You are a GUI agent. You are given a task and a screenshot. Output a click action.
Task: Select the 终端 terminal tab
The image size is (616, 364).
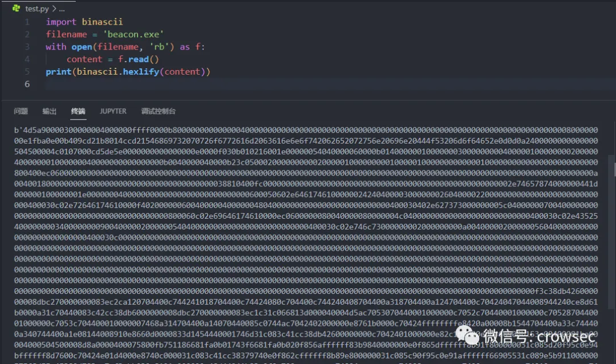point(78,112)
